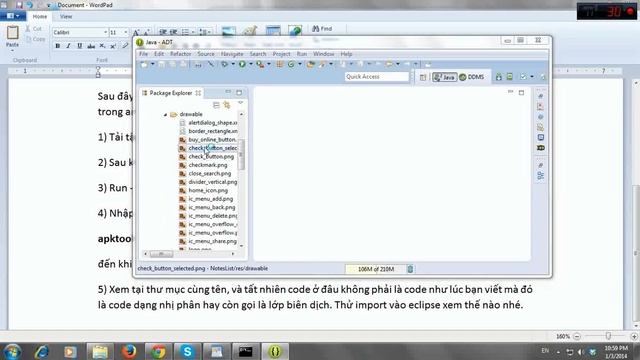Click the Paste icon in WordPad
The height and width of the screenshot is (360, 640).
(12, 33)
